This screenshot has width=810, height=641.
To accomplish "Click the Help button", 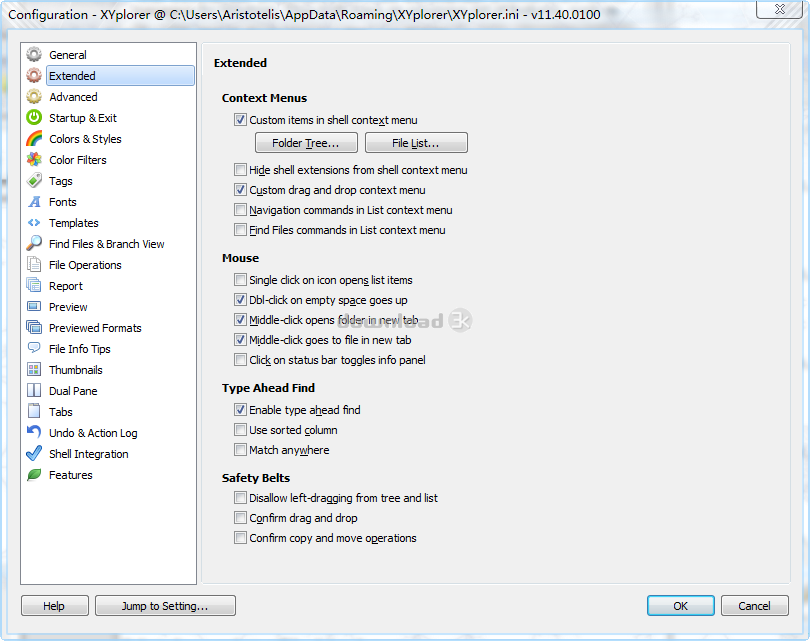I will click(x=55, y=606).
